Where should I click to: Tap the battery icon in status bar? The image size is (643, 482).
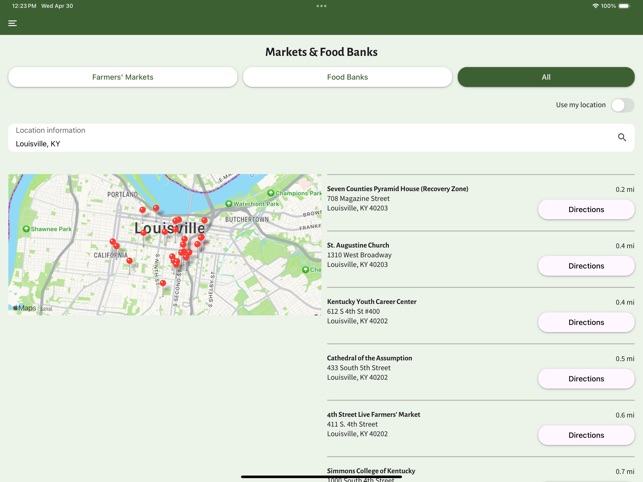pos(625,6)
